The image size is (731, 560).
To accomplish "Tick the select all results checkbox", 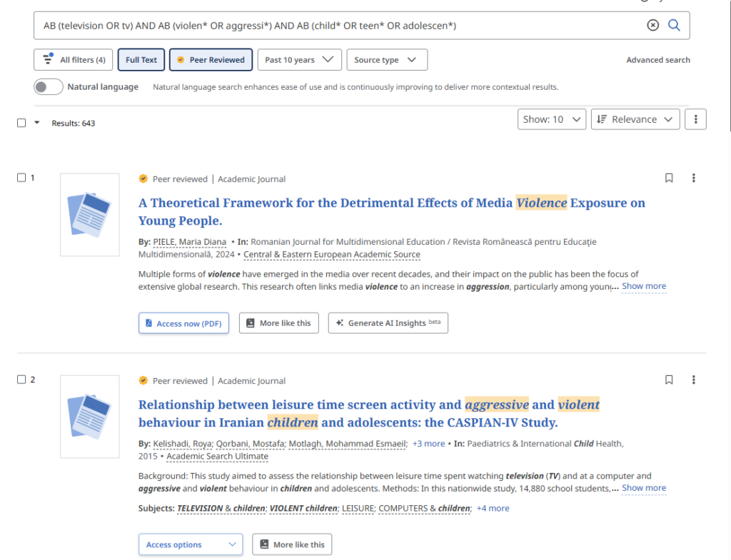I will 21,123.
